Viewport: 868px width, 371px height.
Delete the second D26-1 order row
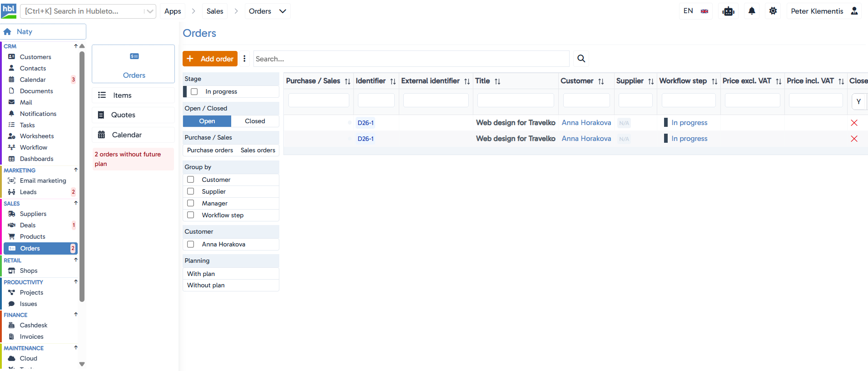(854, 139)
